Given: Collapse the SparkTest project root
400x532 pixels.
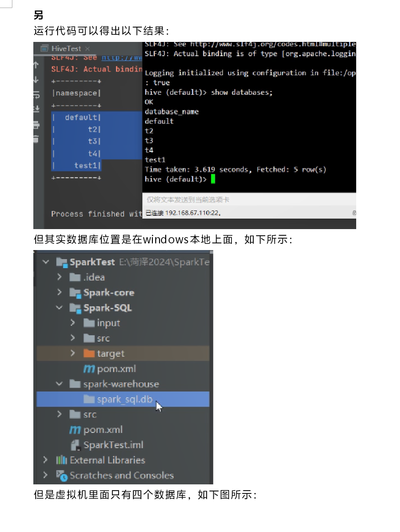Looking at the screenshot, I should click(46, 262).
